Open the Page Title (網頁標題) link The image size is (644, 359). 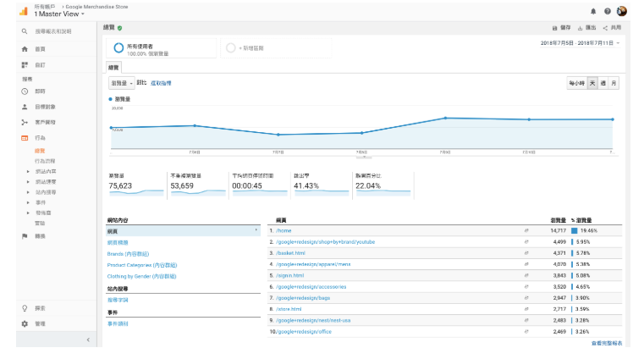(118, 243)
